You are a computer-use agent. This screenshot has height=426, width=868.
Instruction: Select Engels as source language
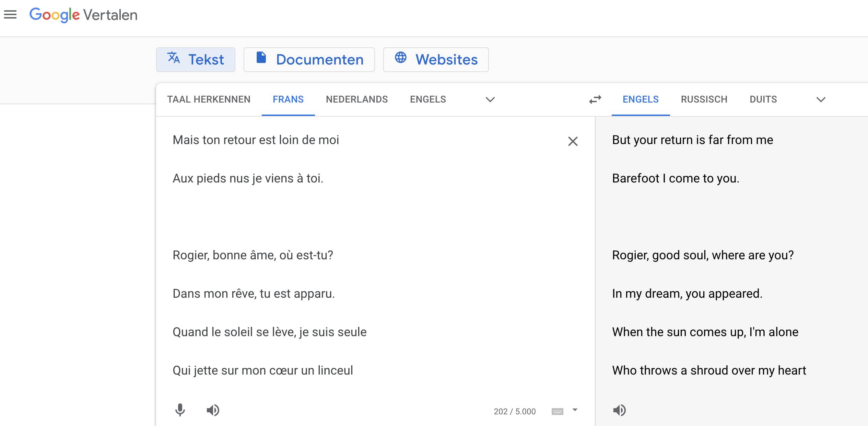[x=428, y=99]
